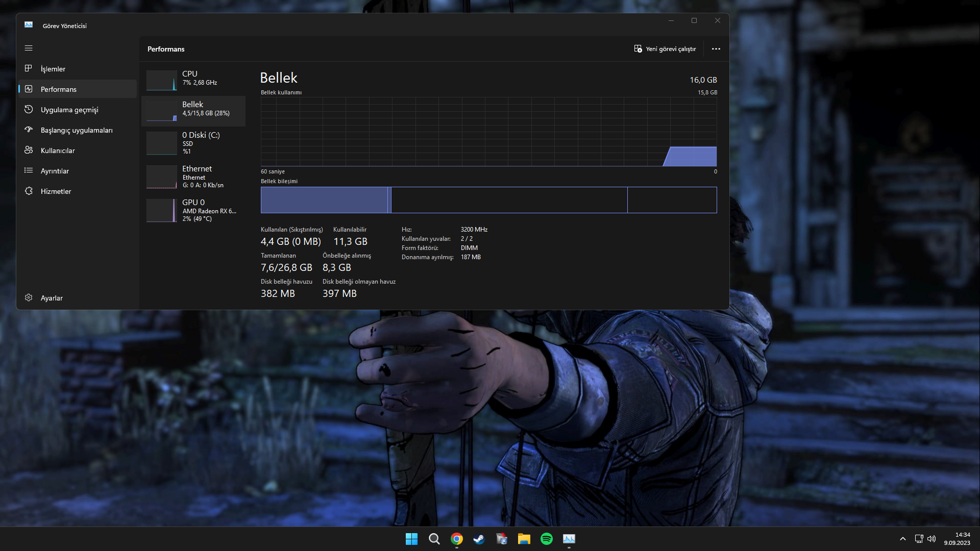This screenshot has height=551, width=980.
Task: Click Yeni görevi çalıştır button
Action: (665, 49)
